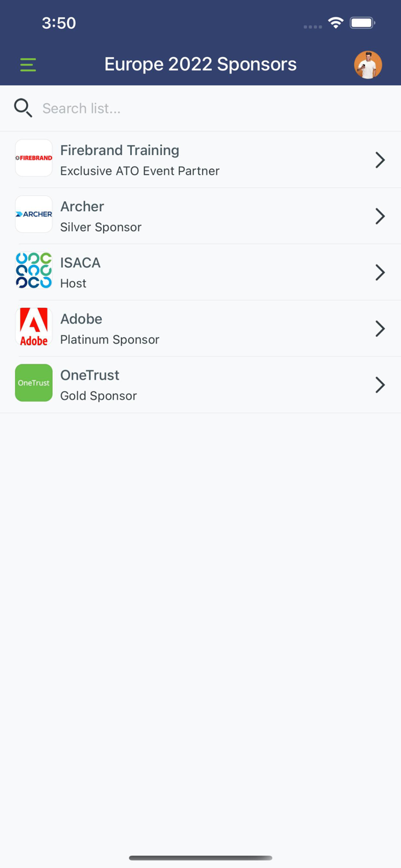
Task: Open the hamburger navigation menu
Action: tap(27, 65)
